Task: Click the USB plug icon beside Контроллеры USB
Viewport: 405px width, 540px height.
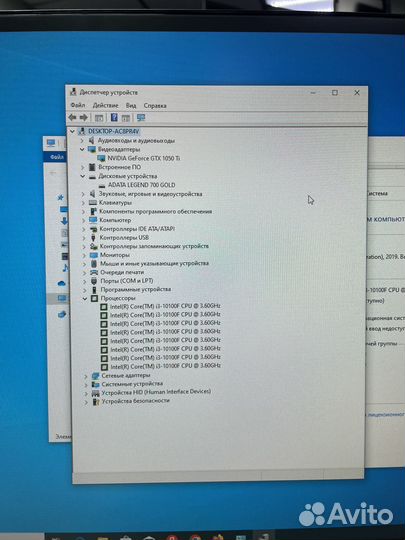Action: [x=93, y=237]
